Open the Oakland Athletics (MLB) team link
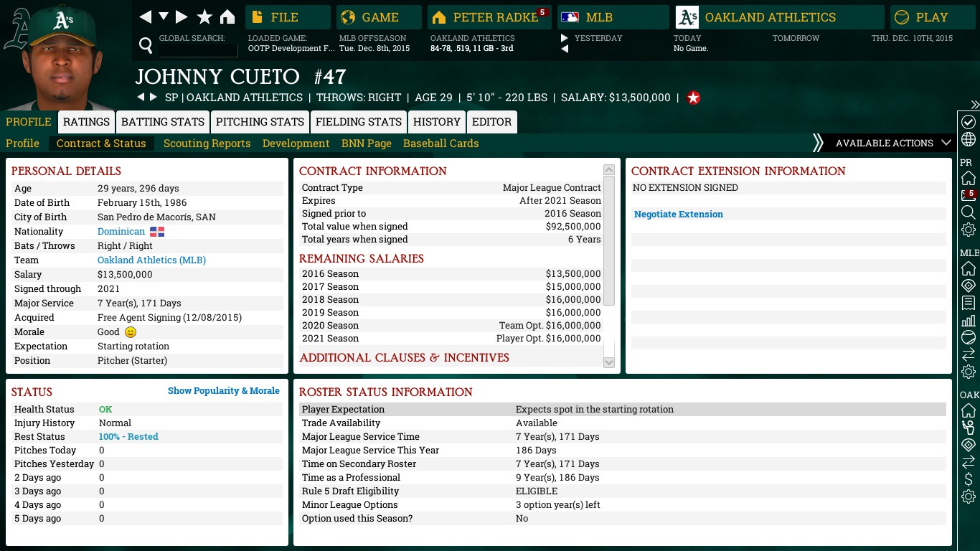 pos(151,260)
